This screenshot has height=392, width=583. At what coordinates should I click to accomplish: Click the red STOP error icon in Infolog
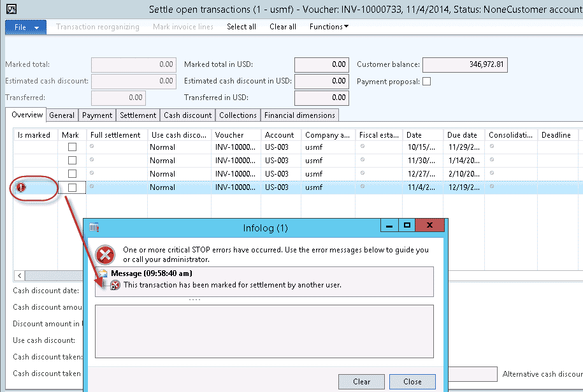(x=105, y=255)
